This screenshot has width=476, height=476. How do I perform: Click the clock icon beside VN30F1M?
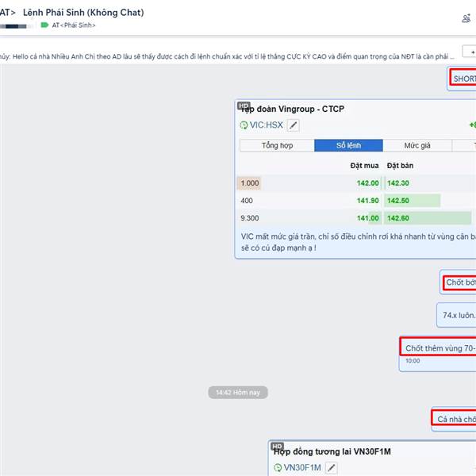click(x=278, y=467)
